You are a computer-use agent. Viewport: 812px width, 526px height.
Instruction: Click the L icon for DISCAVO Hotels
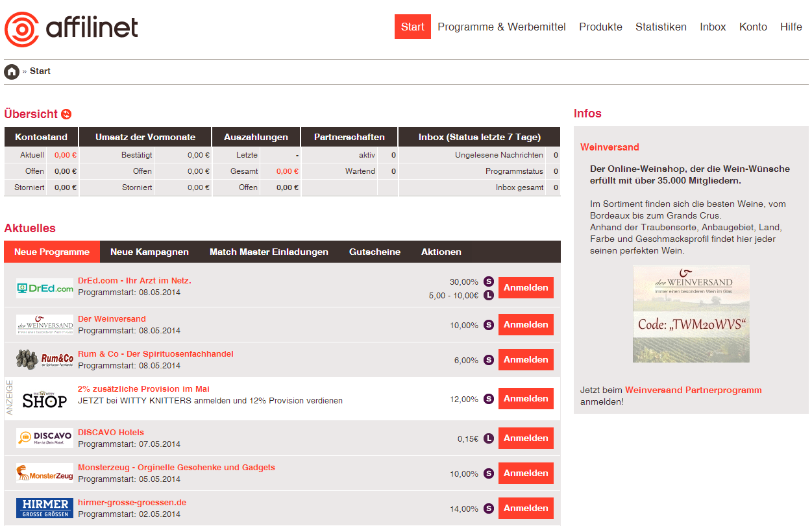click(489, 438)
